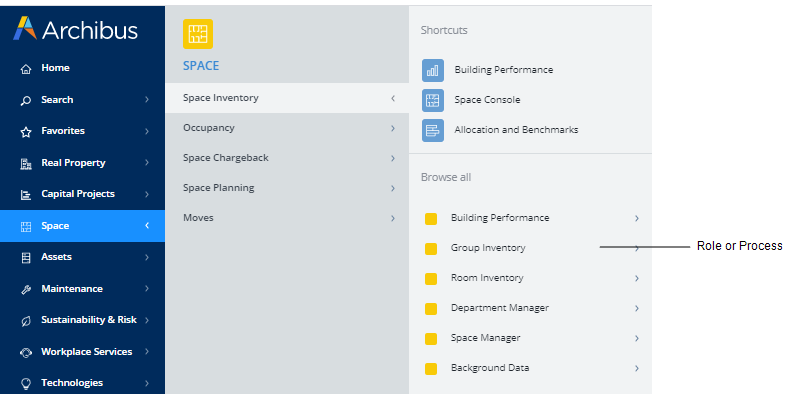The width and height of the screenshot is (805, 394).
Task: Expand the Room Inventory arrow
Action: click(x=637, y=278)
